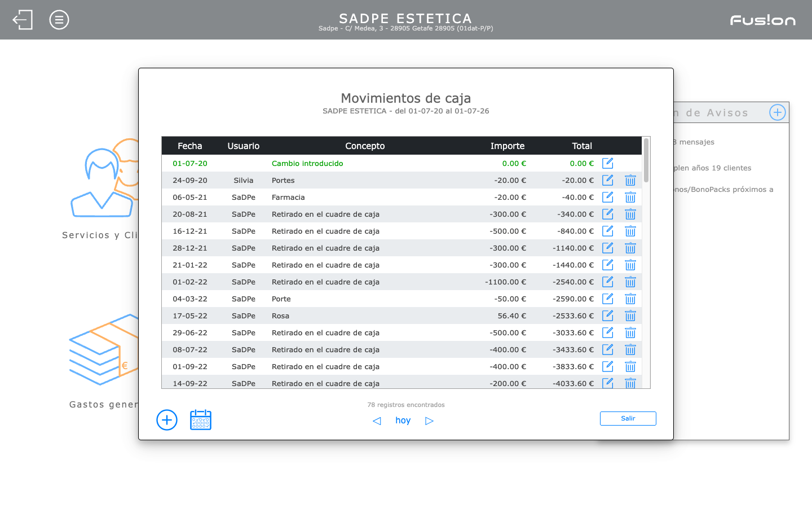Edit the 20-08-21 movement row
Viewport: 812px width, 508px height.
(607, 214)
